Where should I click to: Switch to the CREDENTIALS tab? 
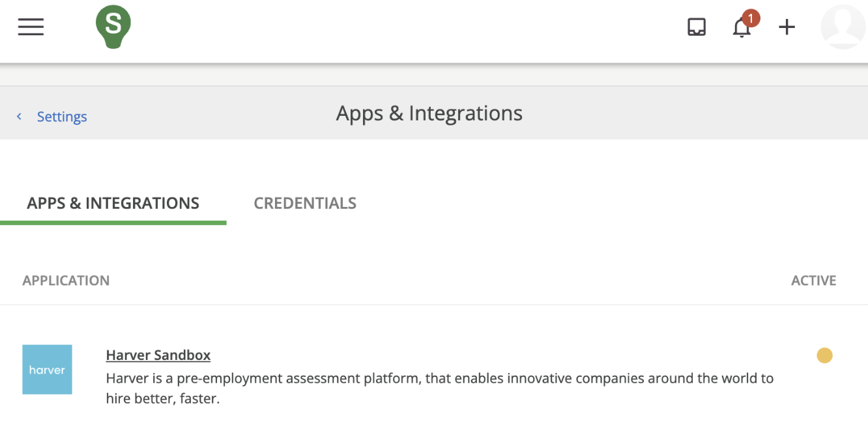[305, 203]
